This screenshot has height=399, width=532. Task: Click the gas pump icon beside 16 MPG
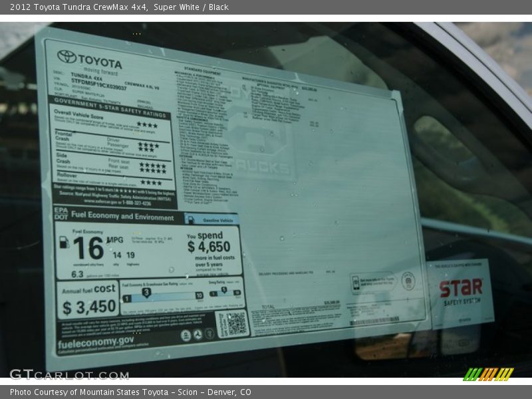pos(64,242)
